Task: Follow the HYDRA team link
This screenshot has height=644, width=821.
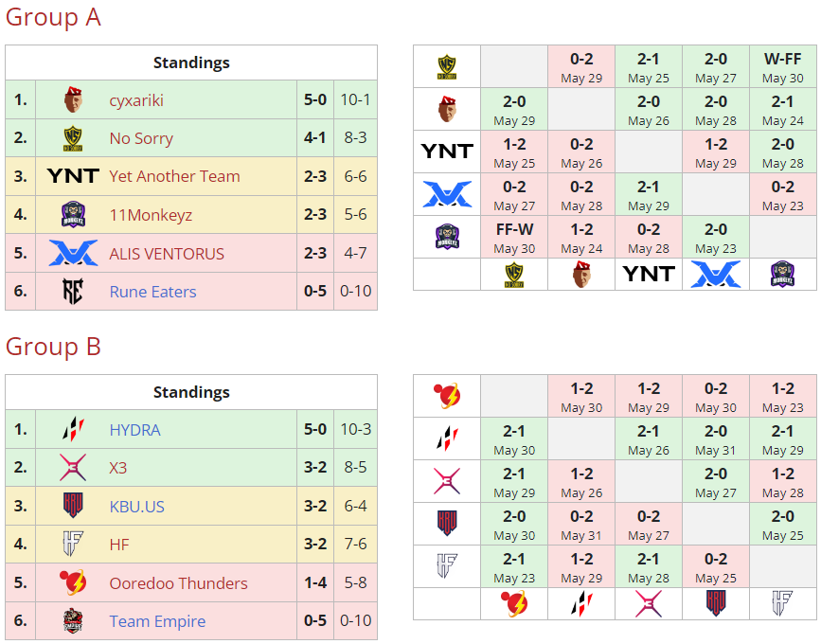Action: pyautogui.click(x=134, y=430)
